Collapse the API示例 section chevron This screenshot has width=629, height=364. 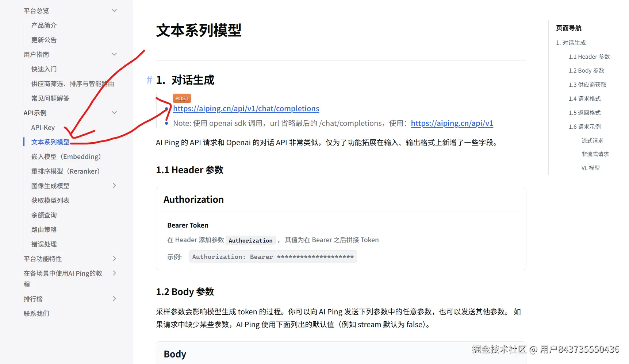[x=114, y=113]
